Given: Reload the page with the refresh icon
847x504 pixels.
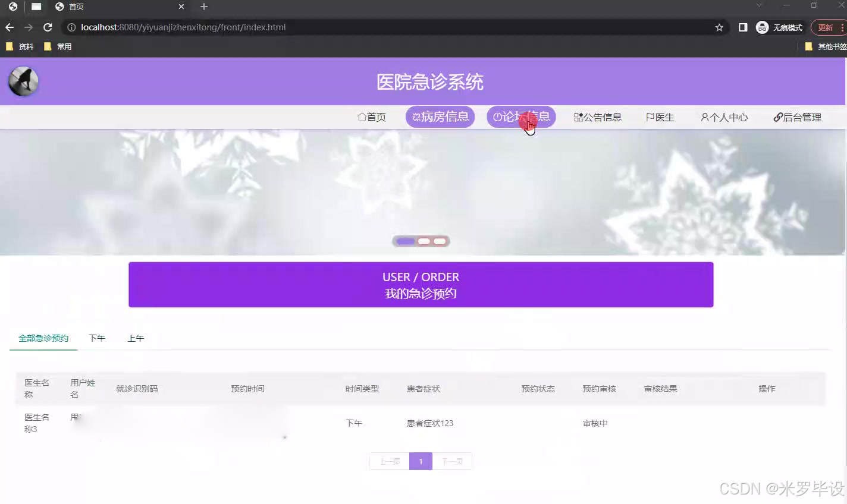Looking at the screenshot, I should point(48,27).
